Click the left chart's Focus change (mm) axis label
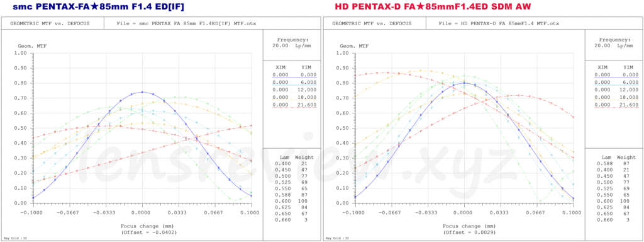Image resolution: width=644 pixels, height=242 pixels. 143,226
